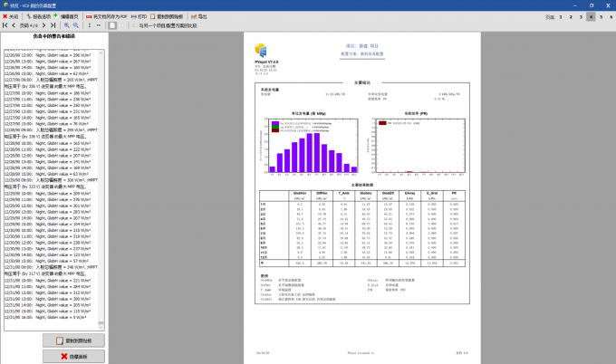Select warning line '12/26/90 12:00' in list
The height and width of the screenshot is (364, 616).
(x=47, y=55)
